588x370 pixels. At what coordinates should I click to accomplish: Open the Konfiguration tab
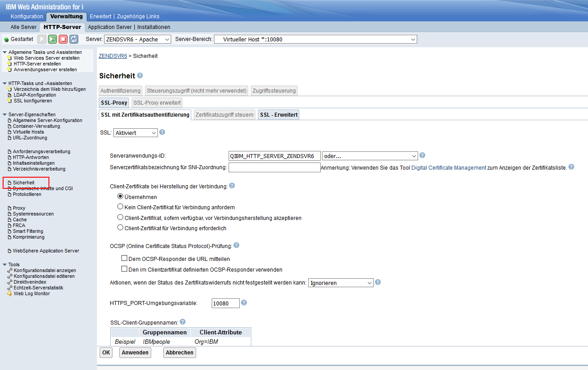(27, 16)
